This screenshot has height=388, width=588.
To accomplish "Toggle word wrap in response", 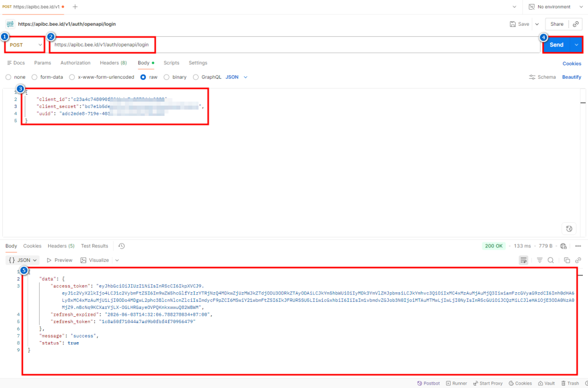I will click(524, 260).
